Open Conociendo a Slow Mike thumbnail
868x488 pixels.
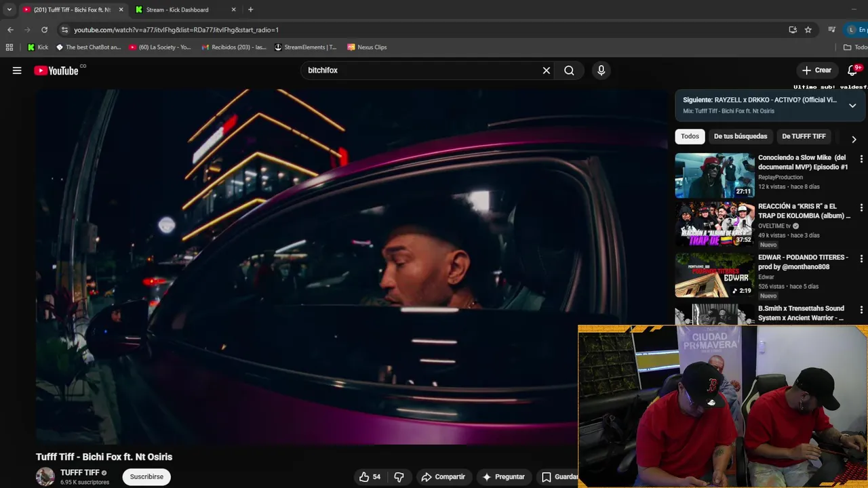715,176
